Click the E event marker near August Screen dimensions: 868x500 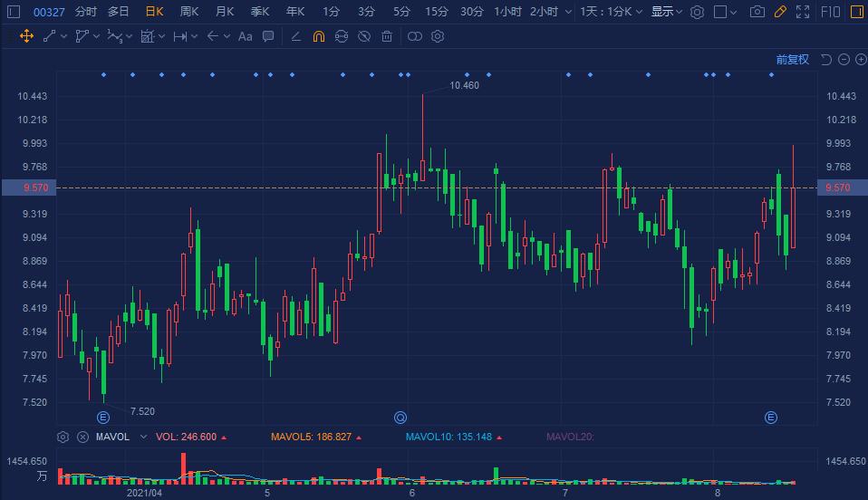click(770, 418)
